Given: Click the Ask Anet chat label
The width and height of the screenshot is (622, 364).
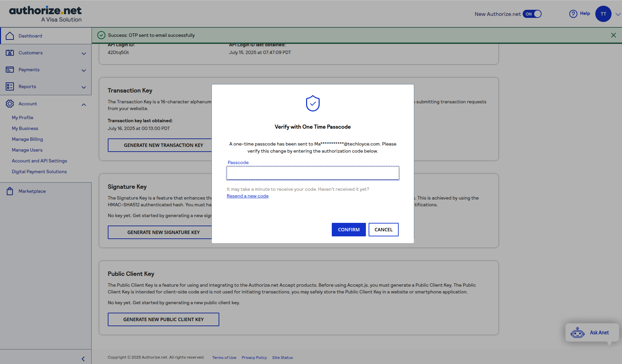Looking at the screenshot, I should click(599, 333).
